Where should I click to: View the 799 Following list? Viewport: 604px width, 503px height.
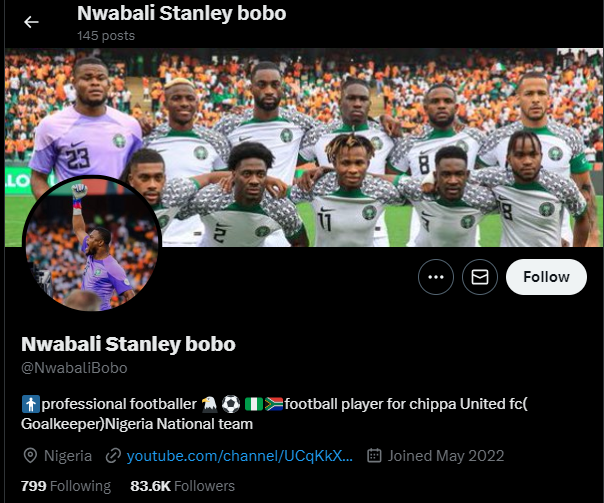coord(66,486)
